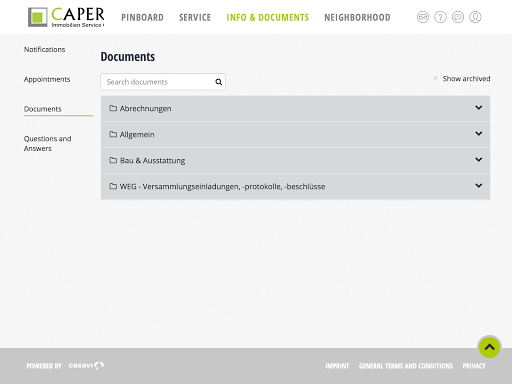Open the help question mark icon
This screenshot has width=512, height=384.
click(440, 17)
